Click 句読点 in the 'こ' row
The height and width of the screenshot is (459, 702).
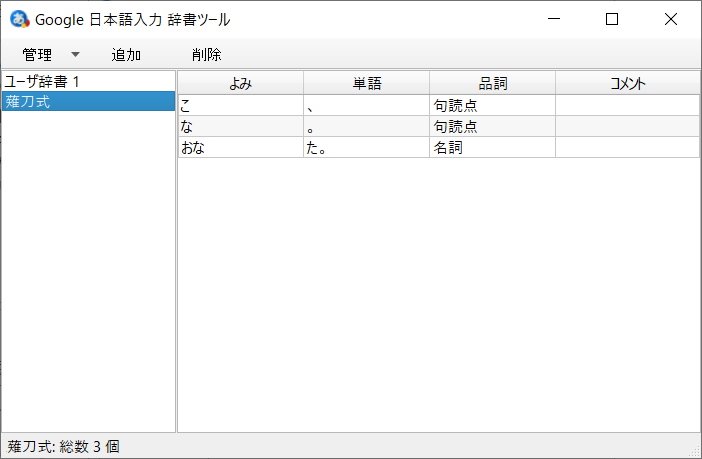tap(492, 106)
